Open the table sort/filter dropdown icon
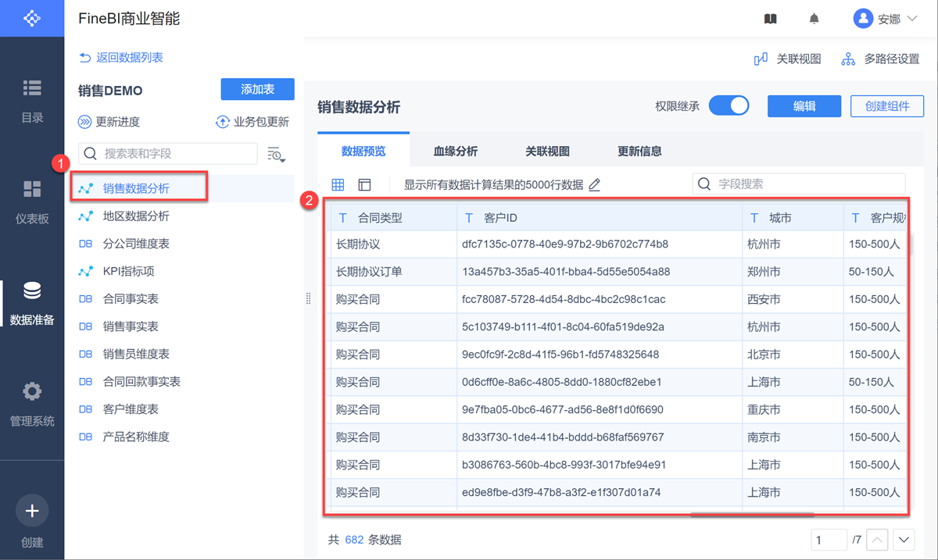Viewport: 938px width, 560px height. click(276, 154)
